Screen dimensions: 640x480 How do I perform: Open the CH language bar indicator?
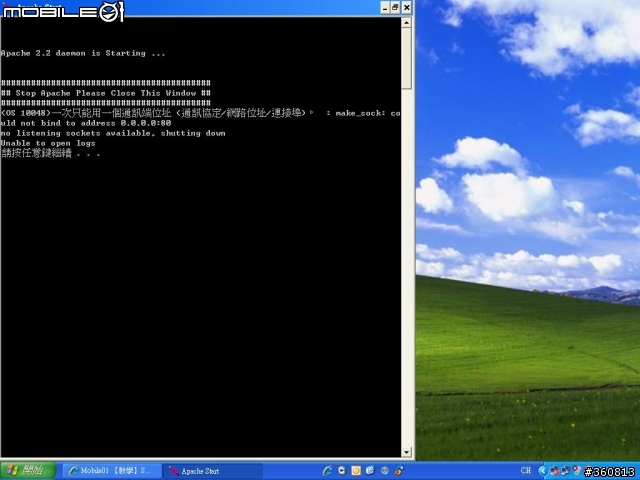526,471
